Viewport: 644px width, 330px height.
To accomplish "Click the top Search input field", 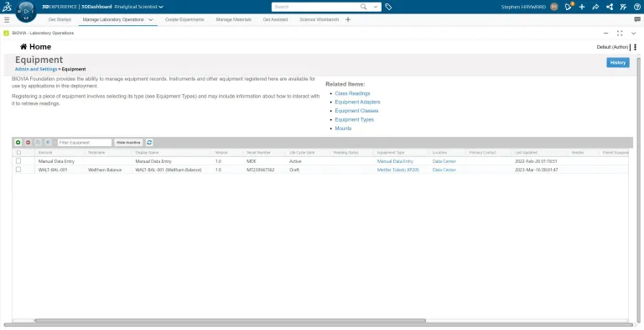I will 315,7.
